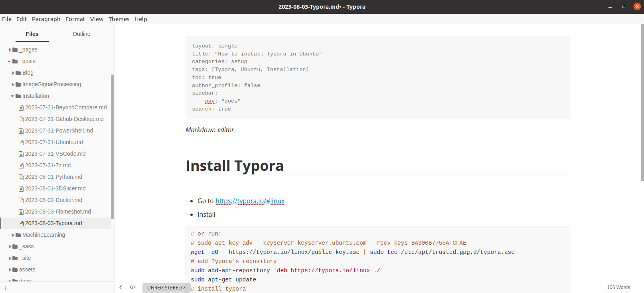Expand the MachineLearning folder arrow
This screenshot has height=293, width=644.
point(13,235)
